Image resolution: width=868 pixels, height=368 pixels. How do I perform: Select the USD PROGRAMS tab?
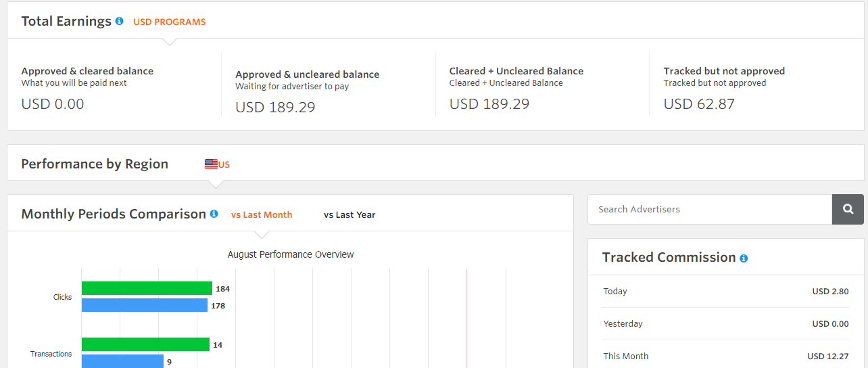[x=169, y=22]
